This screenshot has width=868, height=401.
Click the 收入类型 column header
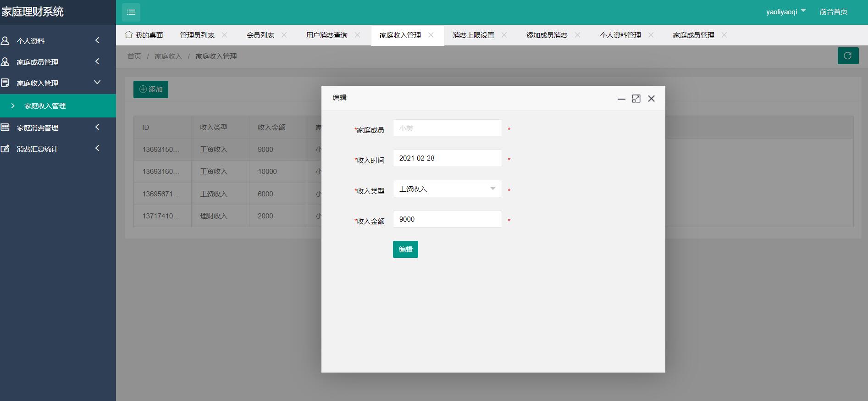click(x=221, y=128)
